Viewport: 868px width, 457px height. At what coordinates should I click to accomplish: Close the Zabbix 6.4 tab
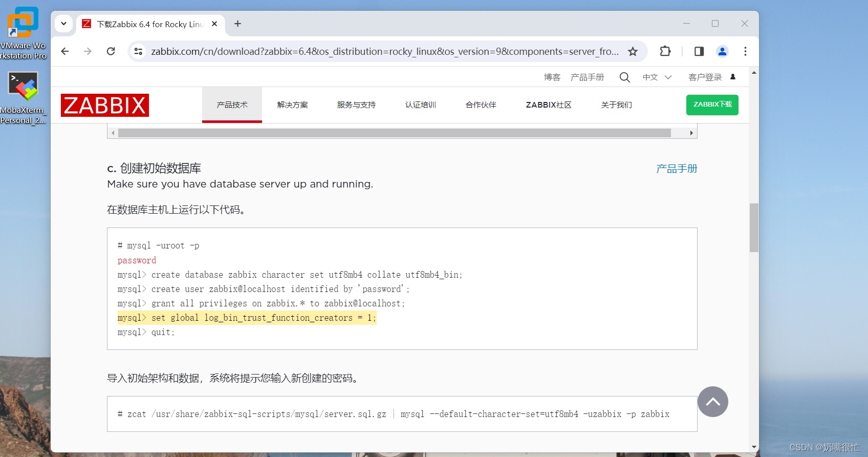point(214,24)
